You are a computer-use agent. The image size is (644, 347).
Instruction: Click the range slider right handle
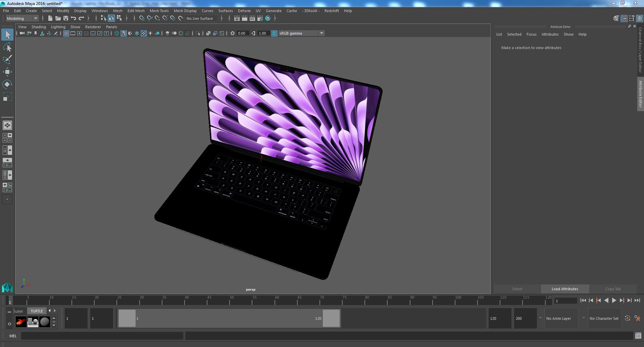[331, 318]
